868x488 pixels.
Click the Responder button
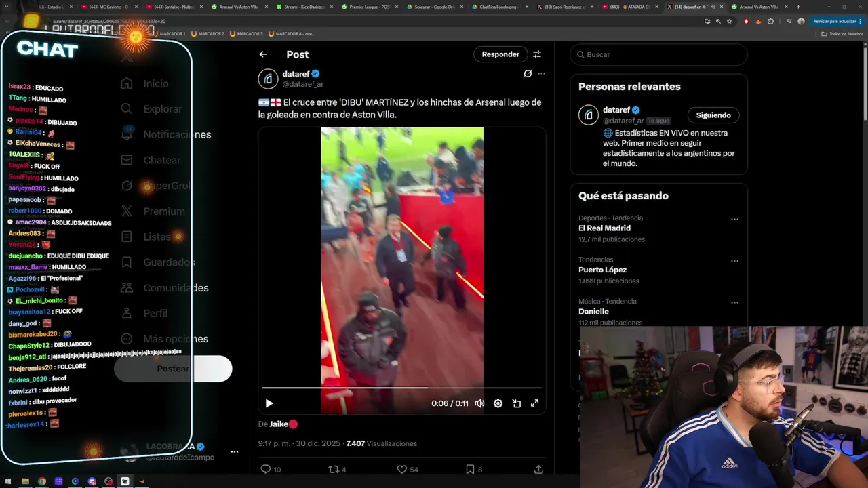(x=500, y=54)
